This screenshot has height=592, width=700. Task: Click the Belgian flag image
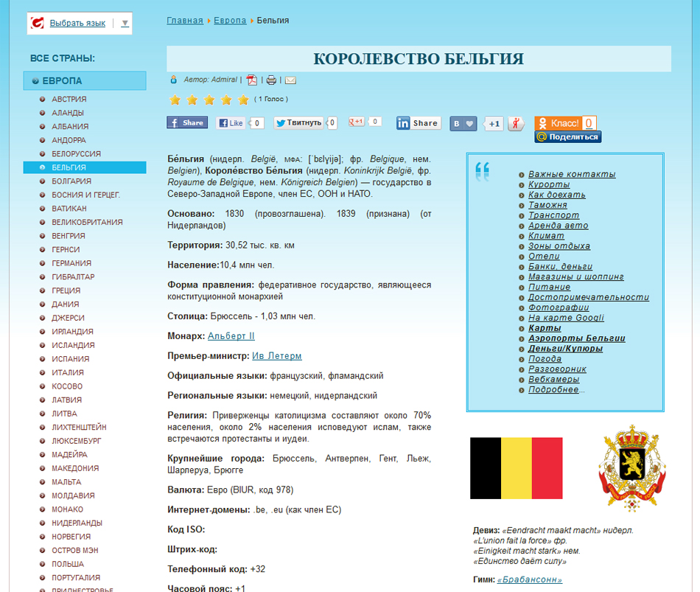516,468
